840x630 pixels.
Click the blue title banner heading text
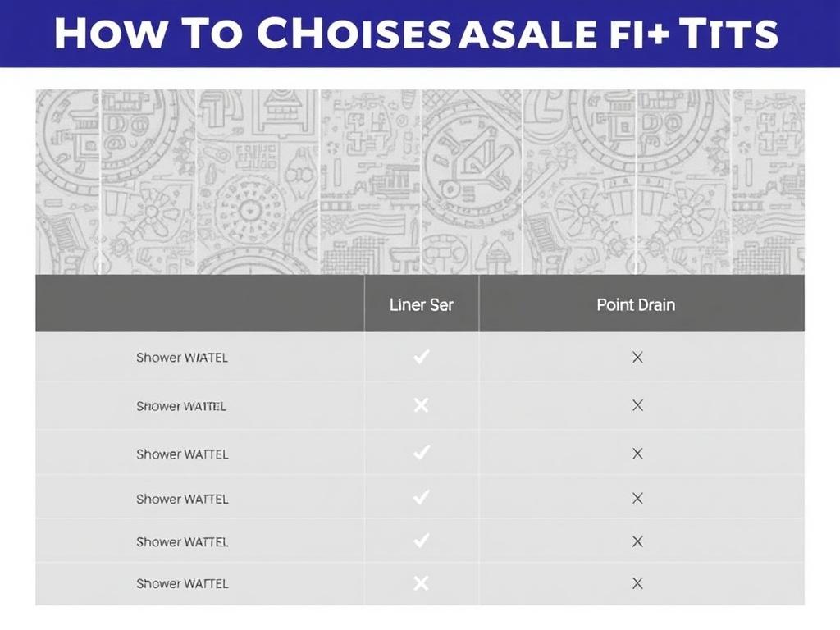(x=416, y=33)
